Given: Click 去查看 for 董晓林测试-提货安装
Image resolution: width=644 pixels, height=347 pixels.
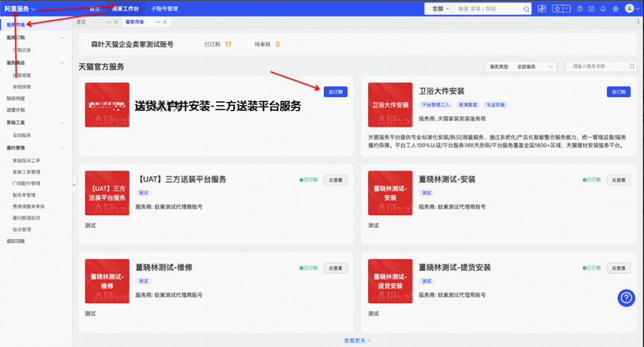Looking at the screenshot, I should pos(619,268).
